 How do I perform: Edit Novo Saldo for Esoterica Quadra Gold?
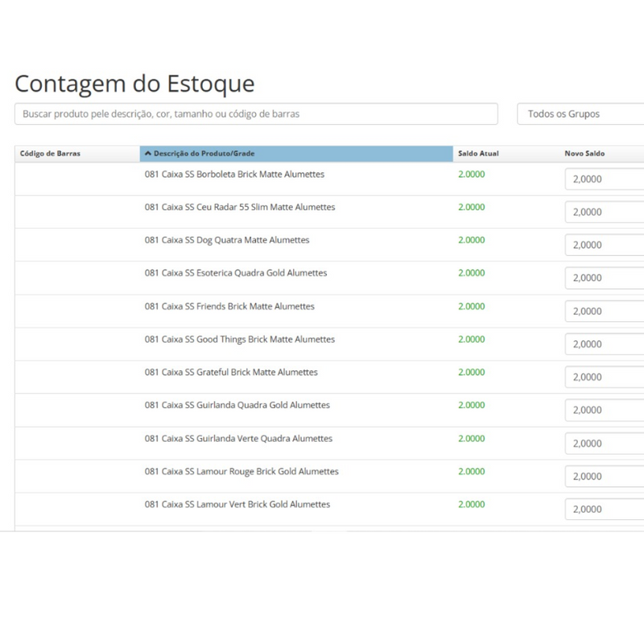coord(604,279)
